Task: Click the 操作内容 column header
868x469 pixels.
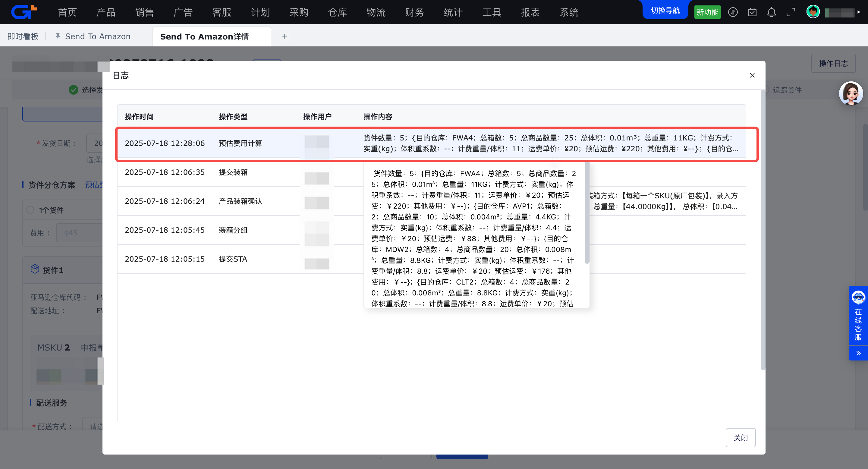Action: [x=378, y=117]
